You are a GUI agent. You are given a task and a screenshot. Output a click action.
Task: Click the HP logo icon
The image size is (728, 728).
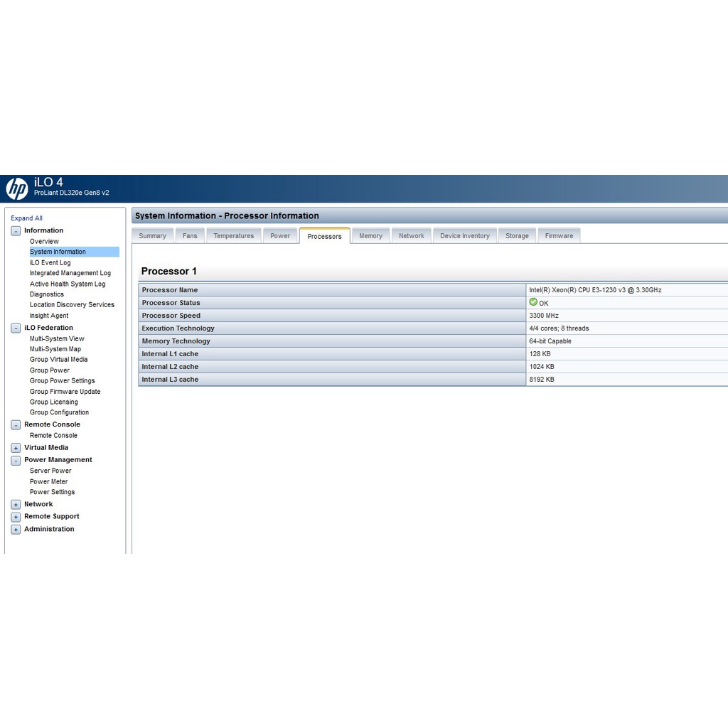pos(17,188)
